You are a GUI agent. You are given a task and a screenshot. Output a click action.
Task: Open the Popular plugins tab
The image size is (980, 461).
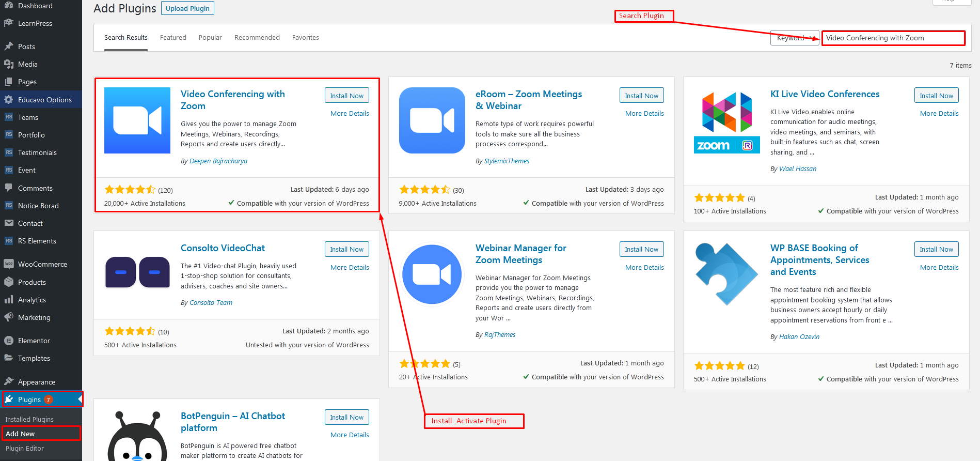click(210, 38)
